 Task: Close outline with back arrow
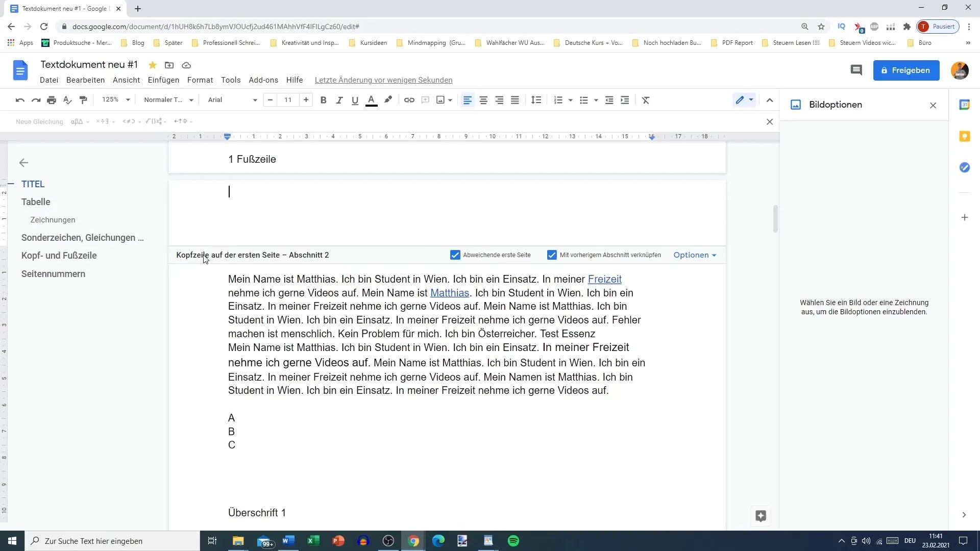point(23,163)
